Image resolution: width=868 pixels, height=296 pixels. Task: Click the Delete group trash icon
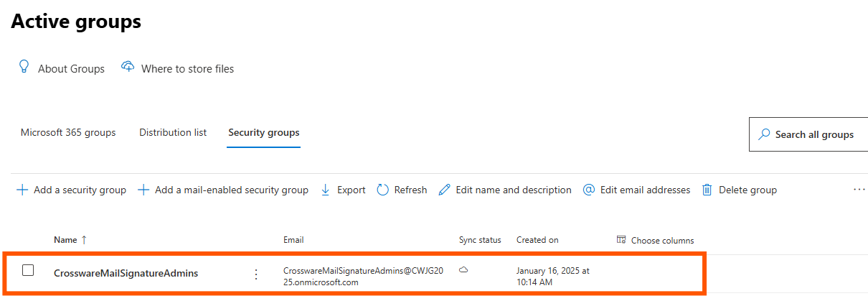[707, 190]
